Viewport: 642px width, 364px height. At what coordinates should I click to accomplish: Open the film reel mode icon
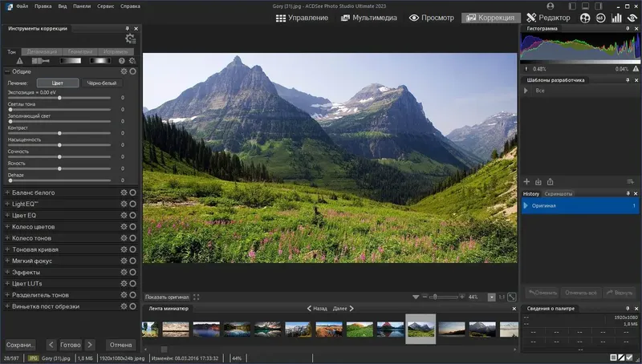tap(585, 18)
